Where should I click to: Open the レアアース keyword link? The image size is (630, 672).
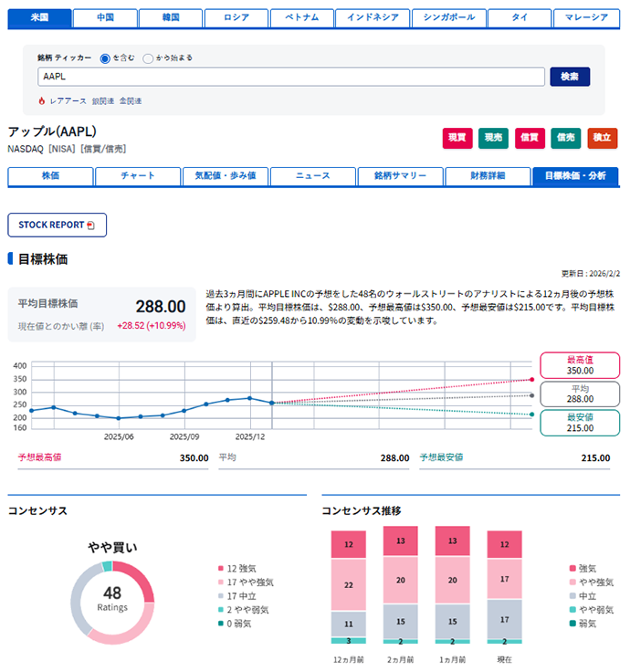click(68, 101)
